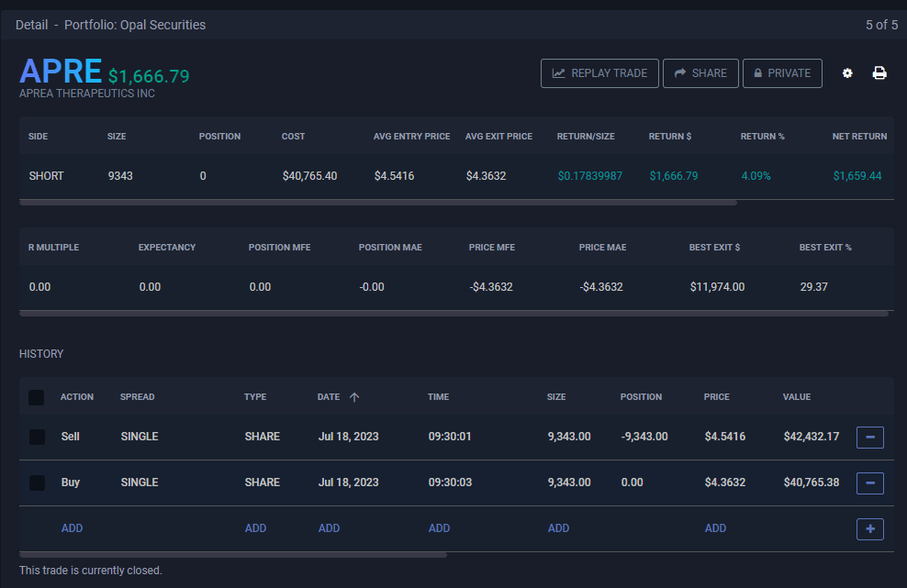The width and height of the screenshot is (907, 588).
Task: Tick the Buy row checkbox
Action: click(x=37, y=483)
